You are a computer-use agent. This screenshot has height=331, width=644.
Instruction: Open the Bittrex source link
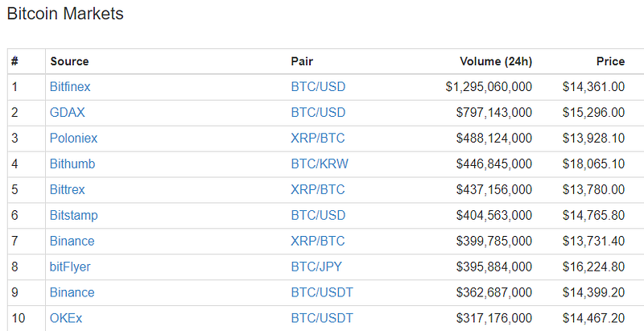pos(68,189)
